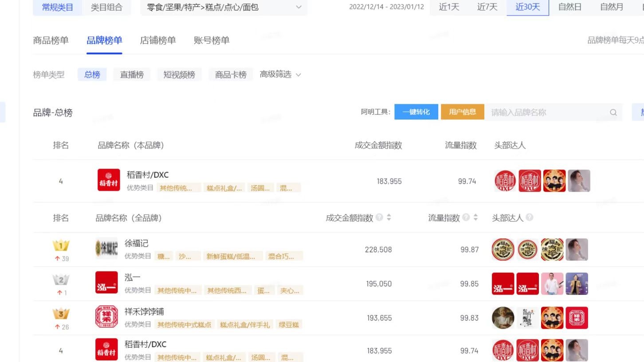Image resolution: width=644 pixels, height=362 pixels.
Task: Switch to the 品牌榜单 tab
Action: [x=104, y=40]
